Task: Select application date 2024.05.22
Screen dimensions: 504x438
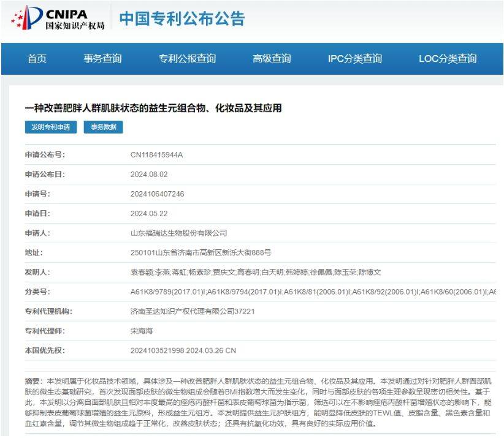Action: (149, 214)
